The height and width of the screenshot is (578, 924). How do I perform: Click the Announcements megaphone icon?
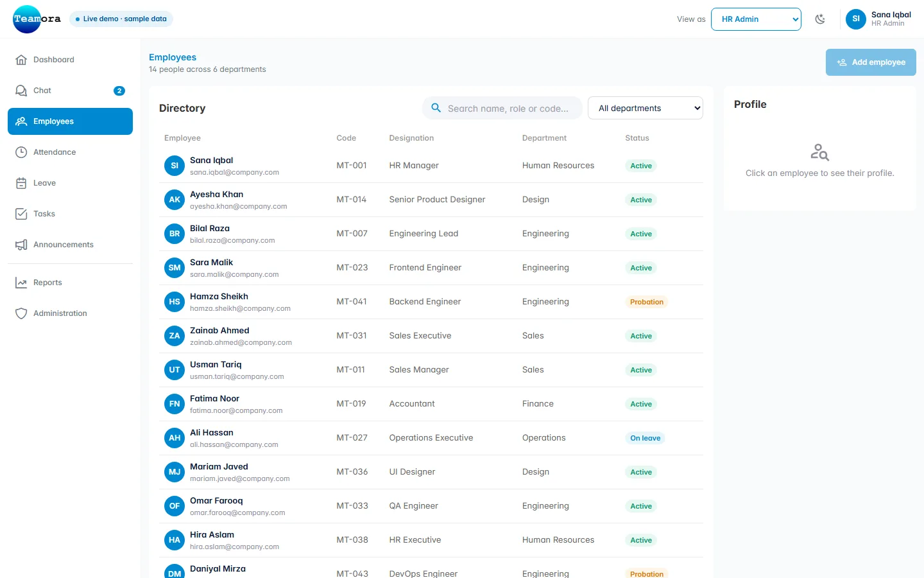tap(21, 245)
